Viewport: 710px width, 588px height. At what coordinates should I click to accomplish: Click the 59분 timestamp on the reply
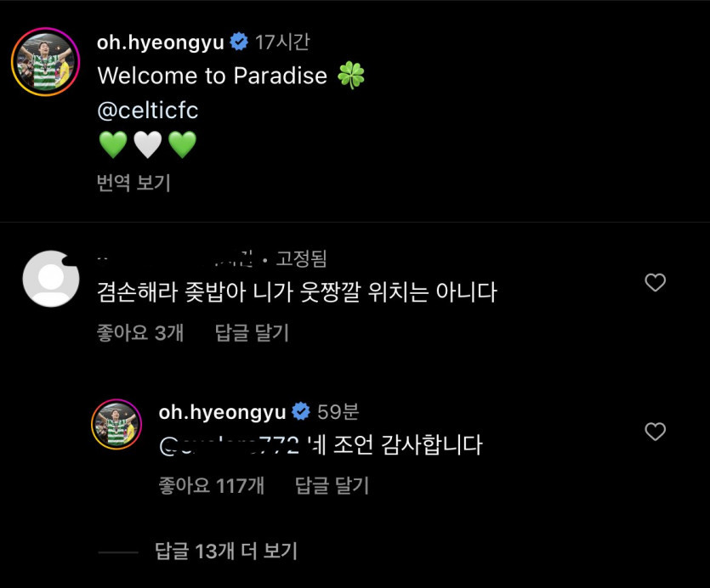tap(338, 412)
